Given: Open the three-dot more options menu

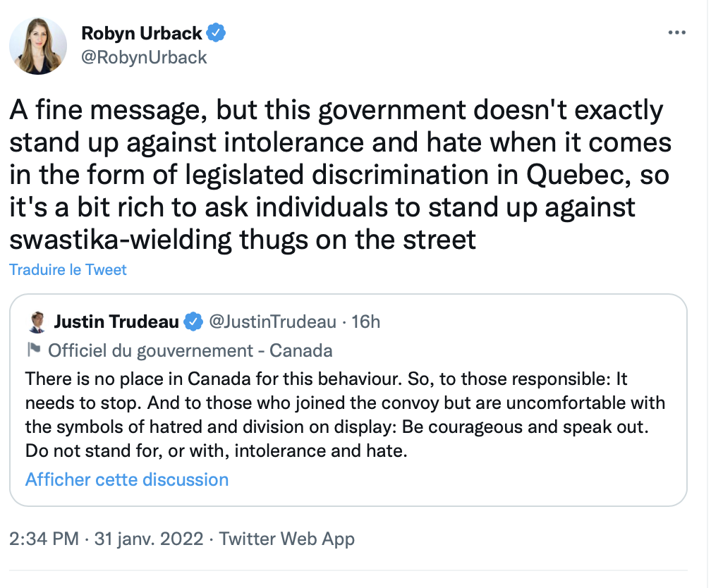Looking at the screenshot, I should (x=677, y=32).
